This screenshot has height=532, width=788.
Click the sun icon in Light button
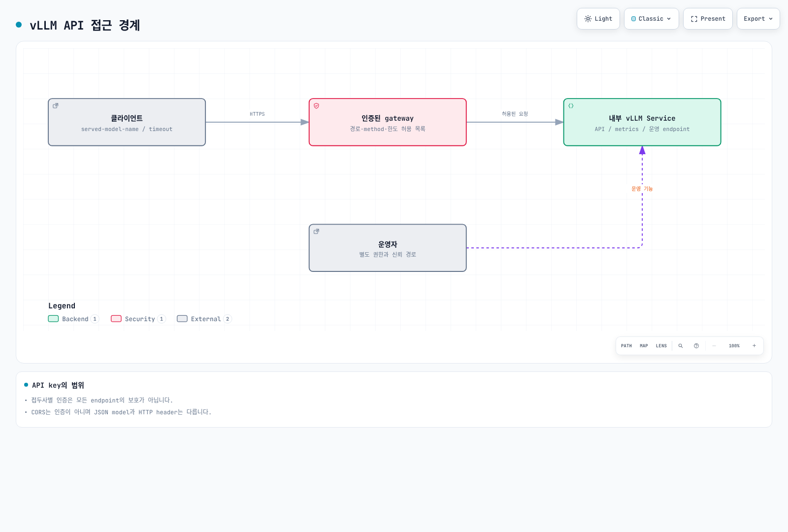click(588, 19)
